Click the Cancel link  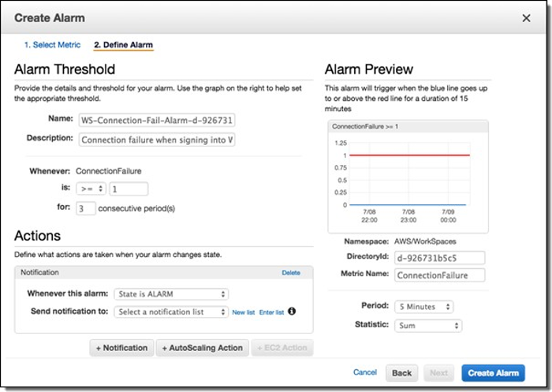364,372
